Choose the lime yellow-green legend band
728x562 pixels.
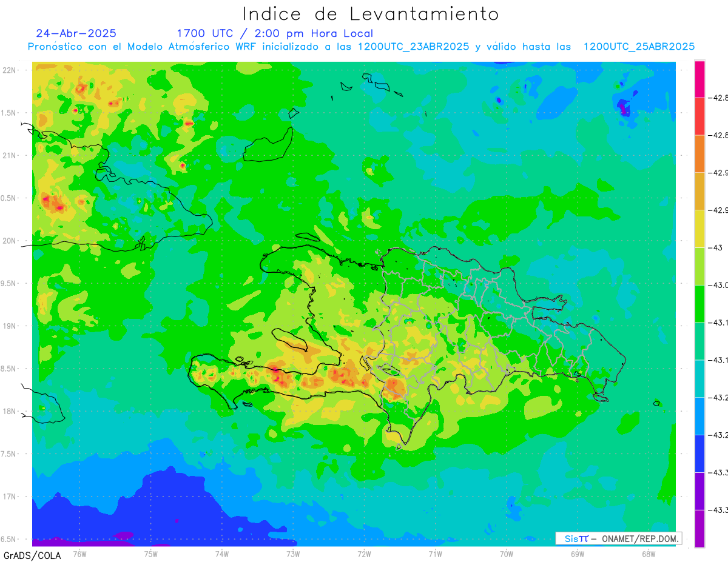[x=699, y=266]
